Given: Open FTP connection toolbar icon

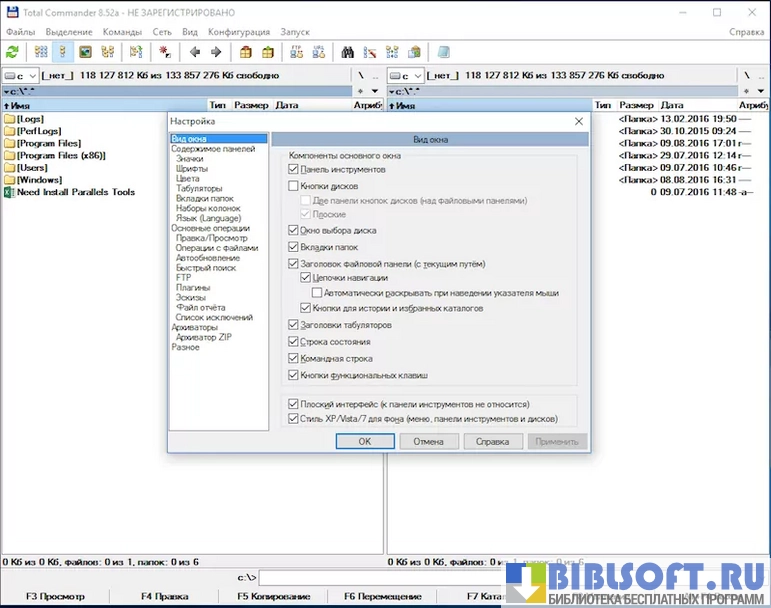Looking at the screenshot, I should tap(295, 52).
